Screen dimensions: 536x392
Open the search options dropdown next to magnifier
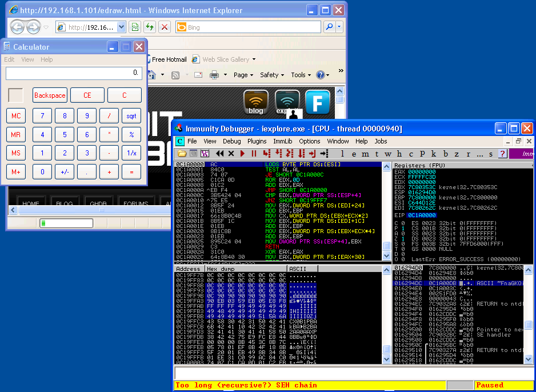pyautogui.click(x=339, y=27)
